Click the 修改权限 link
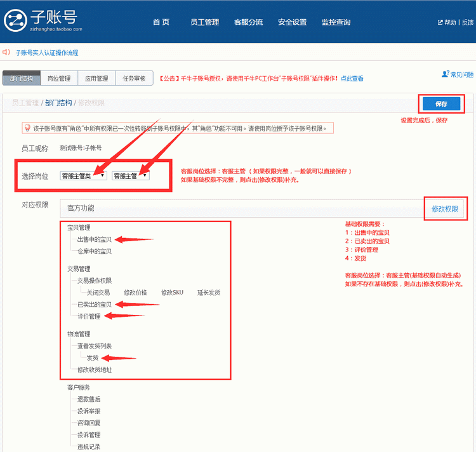Screen dimensions: 476x452 (445, 209)
